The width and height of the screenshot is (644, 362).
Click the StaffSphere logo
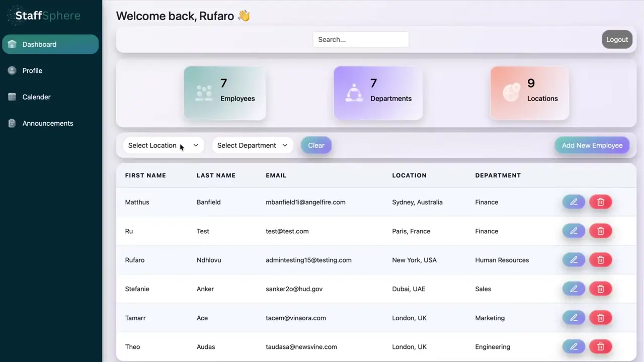[44, 16]
